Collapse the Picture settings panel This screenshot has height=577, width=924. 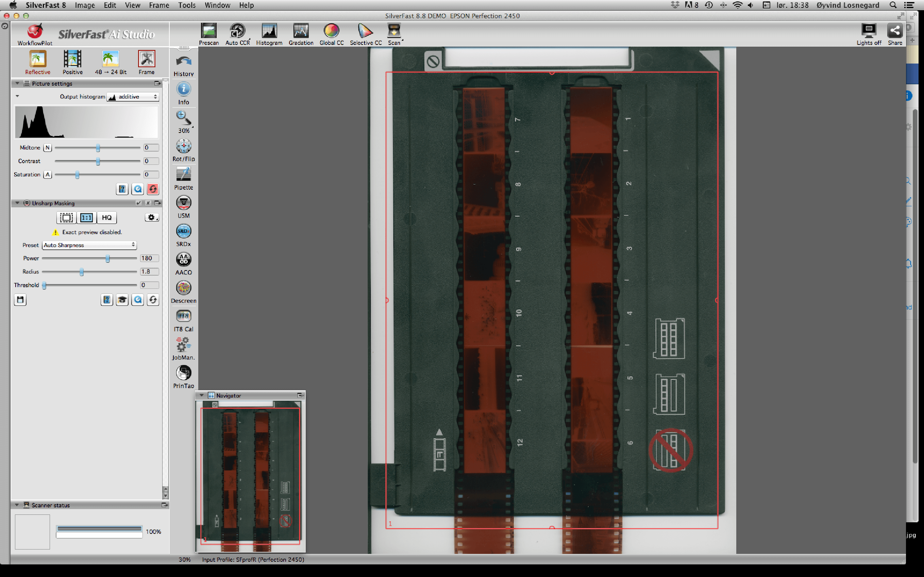17,83
